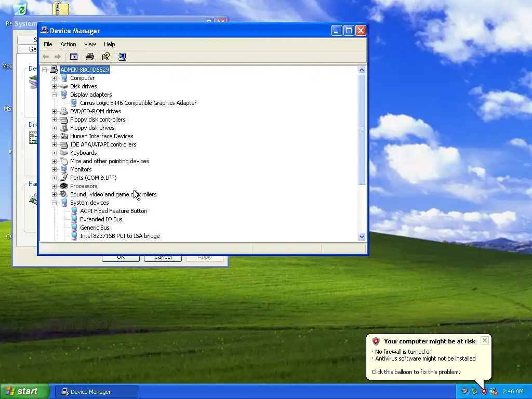
Task: Click the DVD/CD-ROM drives icon
Action: 64,111
